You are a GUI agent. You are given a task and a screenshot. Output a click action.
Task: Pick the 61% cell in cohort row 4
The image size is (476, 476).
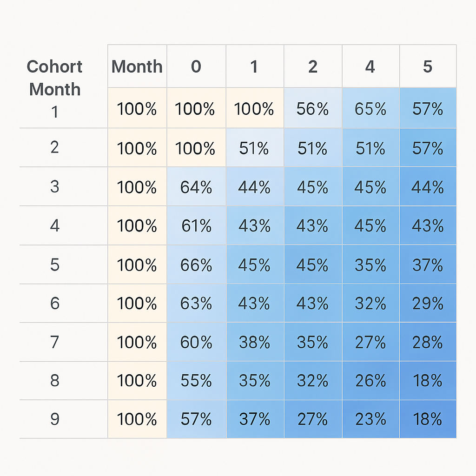(x=196, y=226)
